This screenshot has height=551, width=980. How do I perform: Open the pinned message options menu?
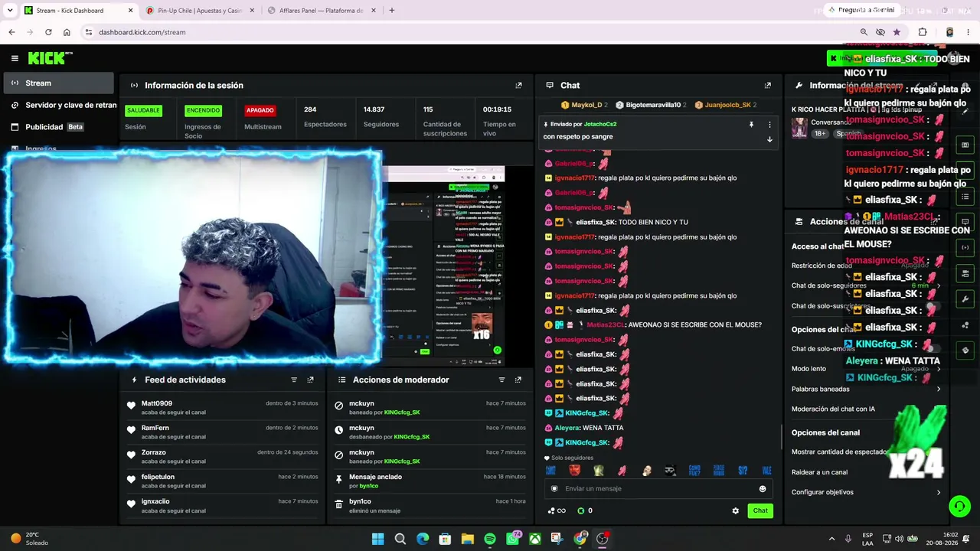769,124
